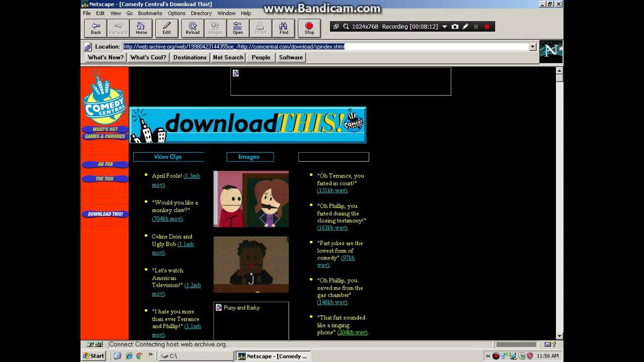
Task: Click the What's Cool? directory button
Action: point(148,57)
